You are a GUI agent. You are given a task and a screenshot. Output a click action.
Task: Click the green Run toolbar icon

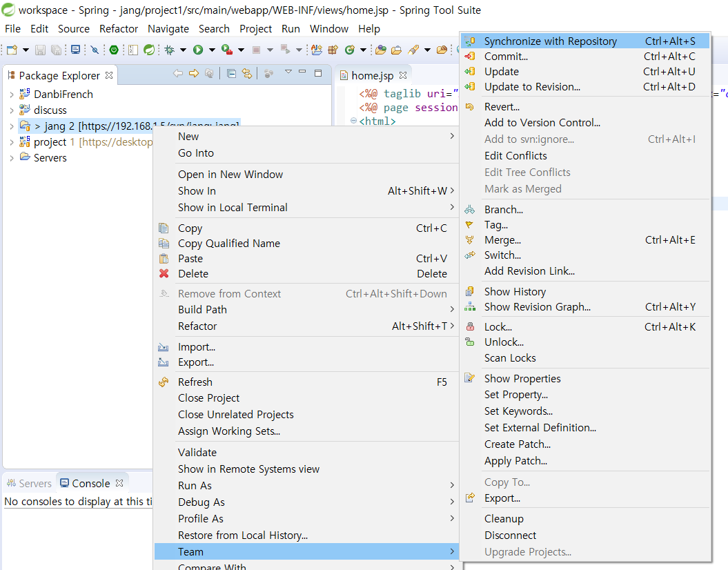198,50
